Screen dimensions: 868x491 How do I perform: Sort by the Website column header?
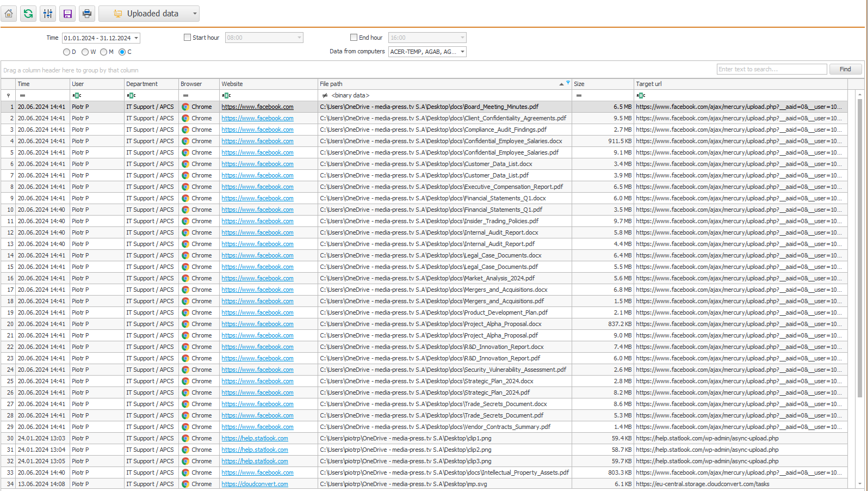point(269,84)
